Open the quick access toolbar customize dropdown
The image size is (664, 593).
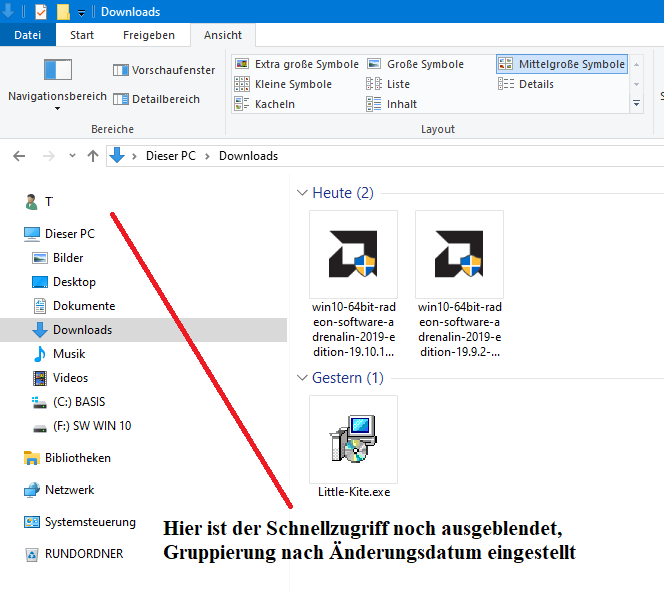pyautogui.click(x=81, y=13)
